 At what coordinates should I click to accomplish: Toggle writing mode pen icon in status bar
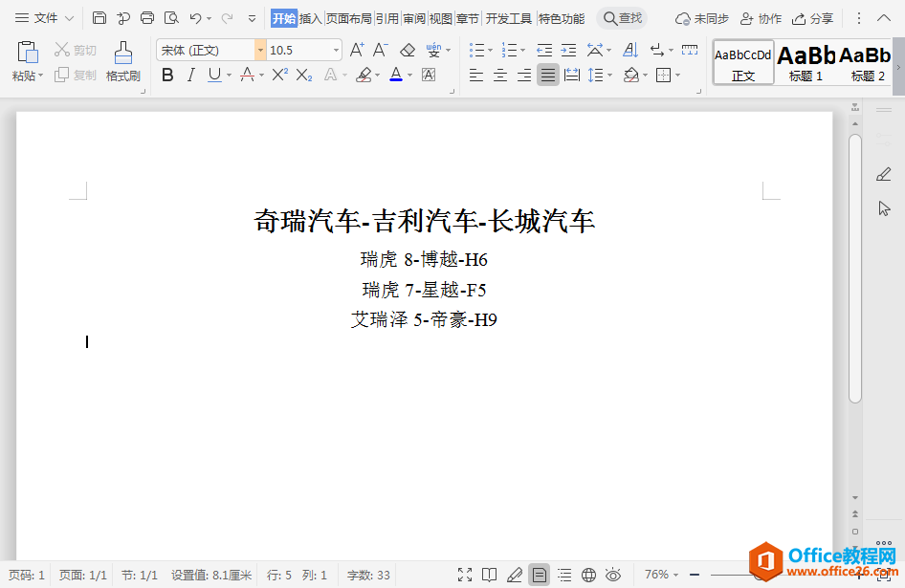click(x=515, y=575)
